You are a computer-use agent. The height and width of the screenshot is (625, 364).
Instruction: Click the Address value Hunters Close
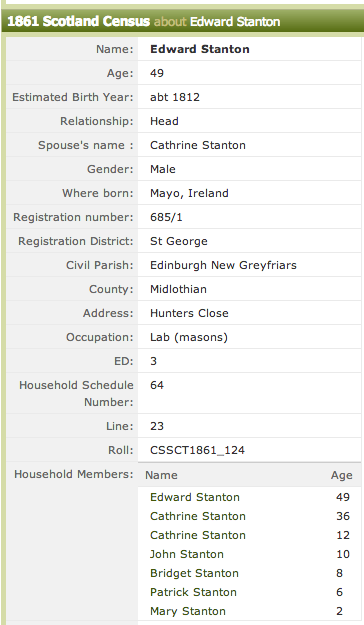(x=189, y=313)
